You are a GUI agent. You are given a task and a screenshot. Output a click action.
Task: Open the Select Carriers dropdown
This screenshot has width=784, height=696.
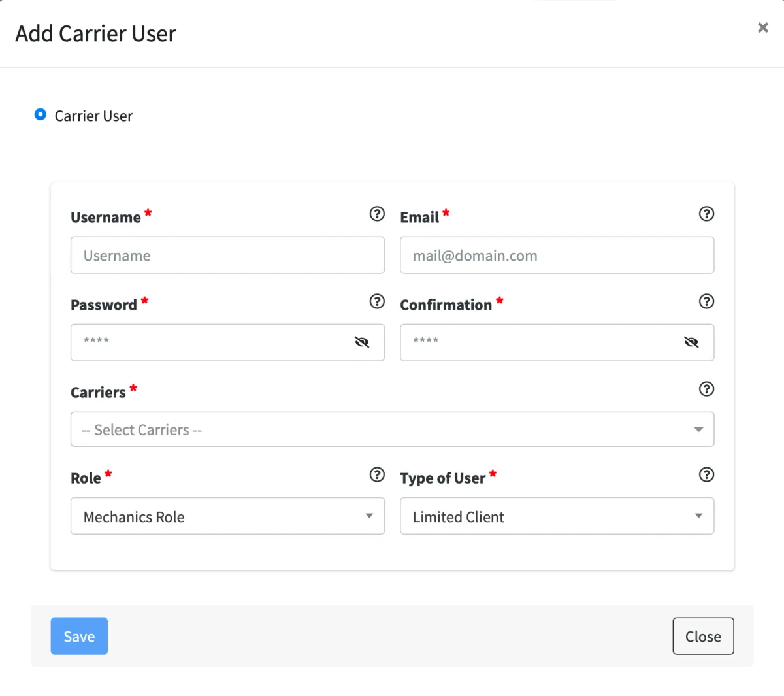coord(392,429)
